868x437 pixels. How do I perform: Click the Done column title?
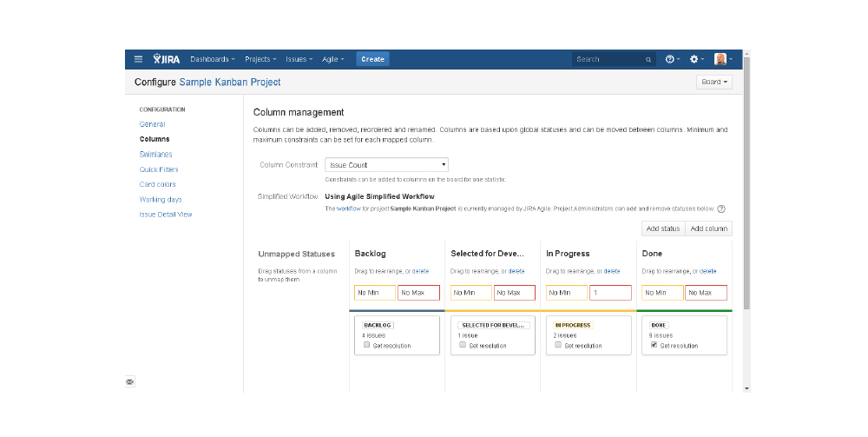click(652, 254)
